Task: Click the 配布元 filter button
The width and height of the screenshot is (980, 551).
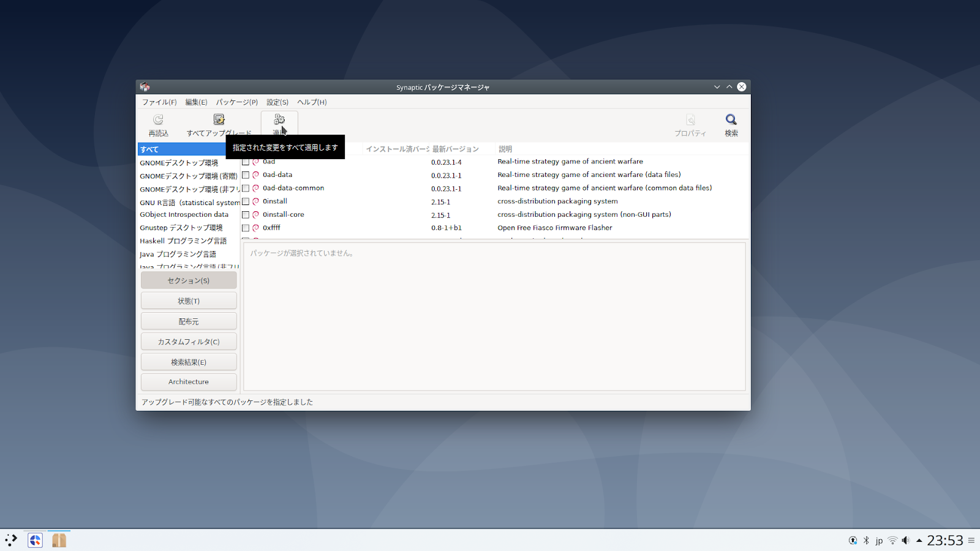Action: coord(189,321)
